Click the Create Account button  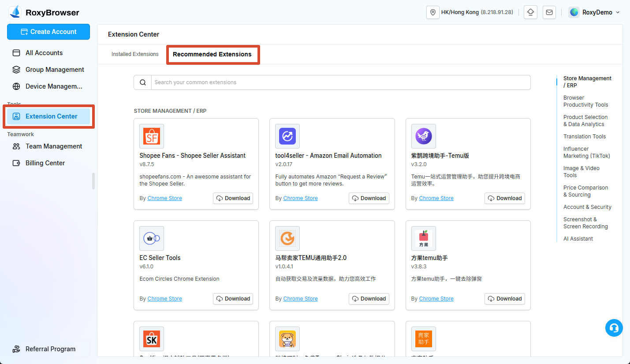(48, 32)
